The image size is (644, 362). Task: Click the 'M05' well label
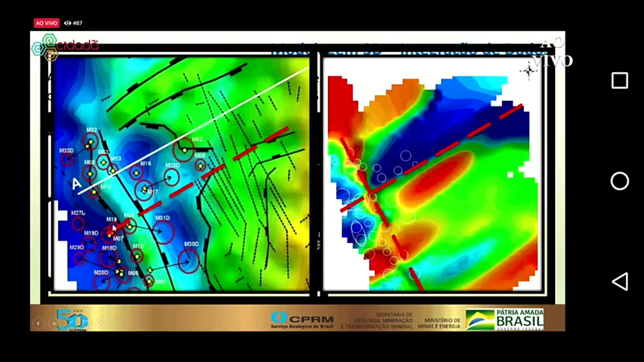point(133,274)
